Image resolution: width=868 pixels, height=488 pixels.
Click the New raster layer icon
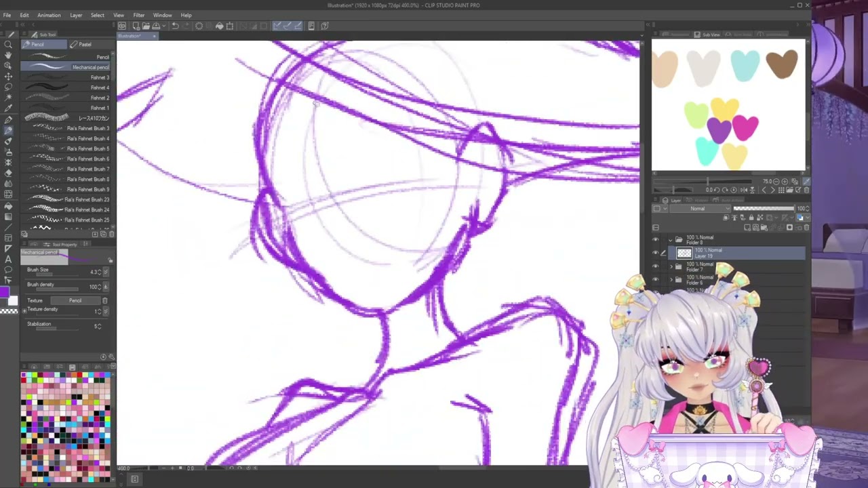click(x=748, y=228)
